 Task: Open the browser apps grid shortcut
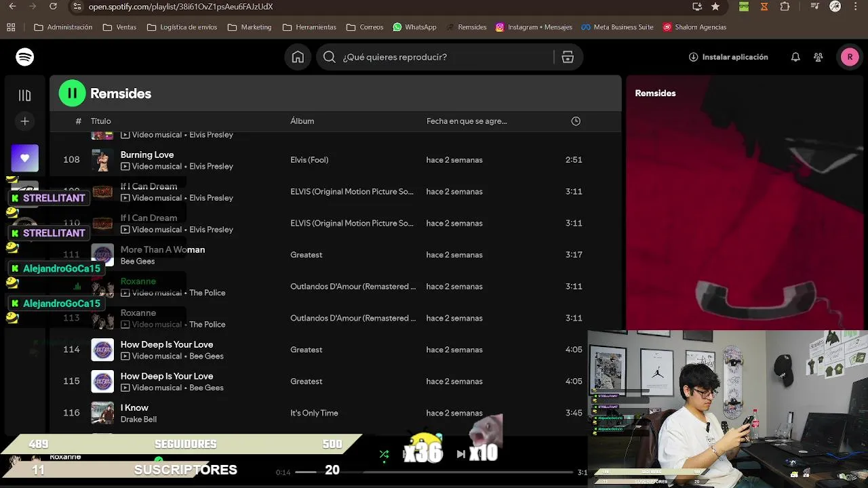coord(11,27)
